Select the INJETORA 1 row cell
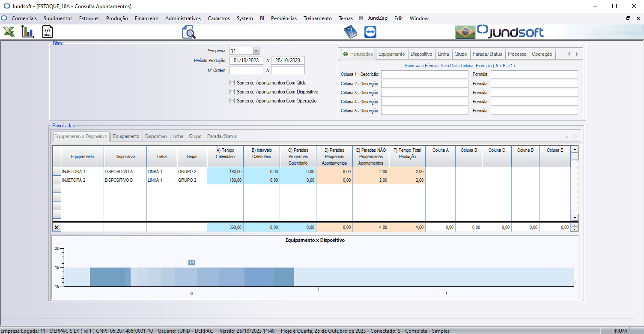The width and height of the screenshot is (644, 334). [82, 172]
